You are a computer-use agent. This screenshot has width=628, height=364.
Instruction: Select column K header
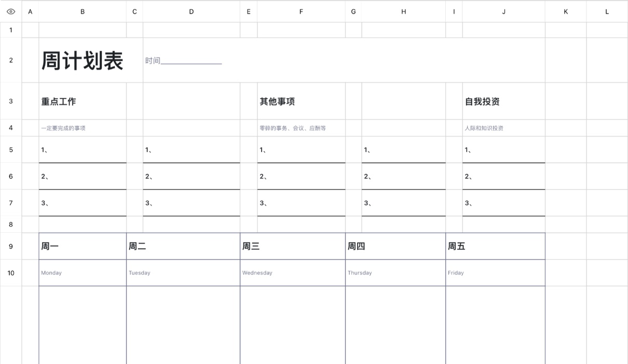click(x=566, y=11)
